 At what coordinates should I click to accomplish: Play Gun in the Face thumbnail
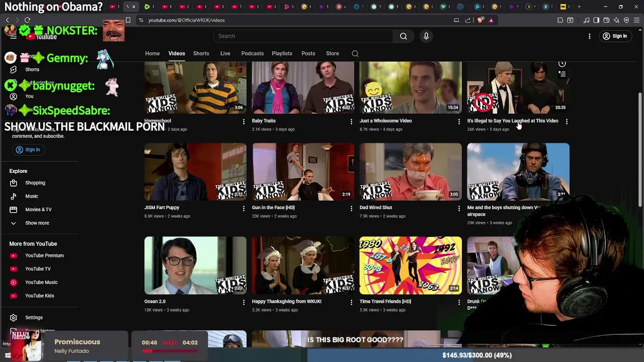point(303,172)
